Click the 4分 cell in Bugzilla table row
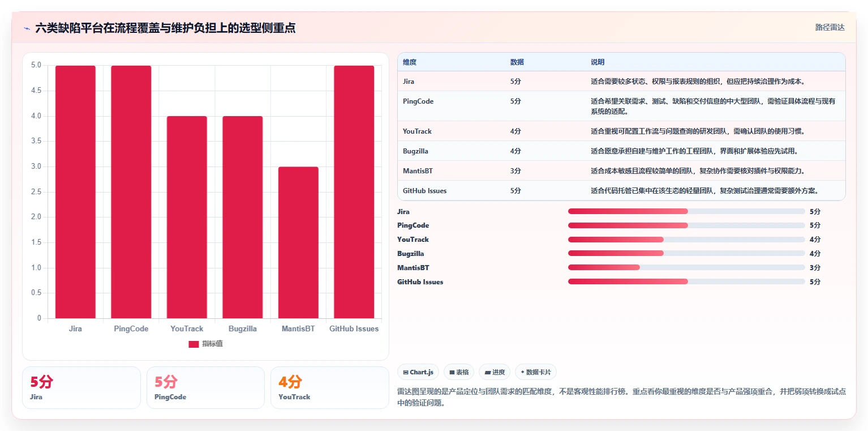This screenshot has width=868, height=431. coord(515,151)
